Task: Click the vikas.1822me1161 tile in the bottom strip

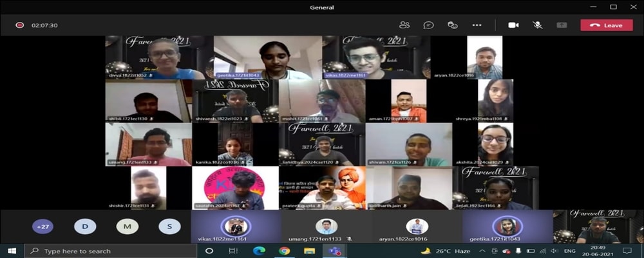Action: pyautogui.click(x=236, y=226)
